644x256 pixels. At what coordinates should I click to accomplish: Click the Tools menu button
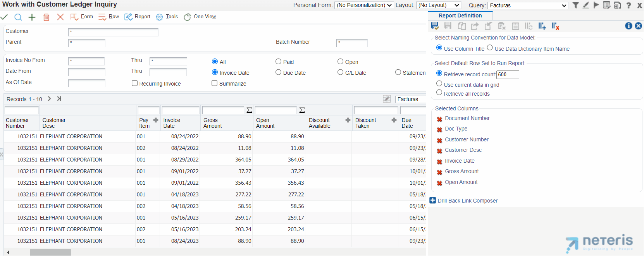pos(167,17)
